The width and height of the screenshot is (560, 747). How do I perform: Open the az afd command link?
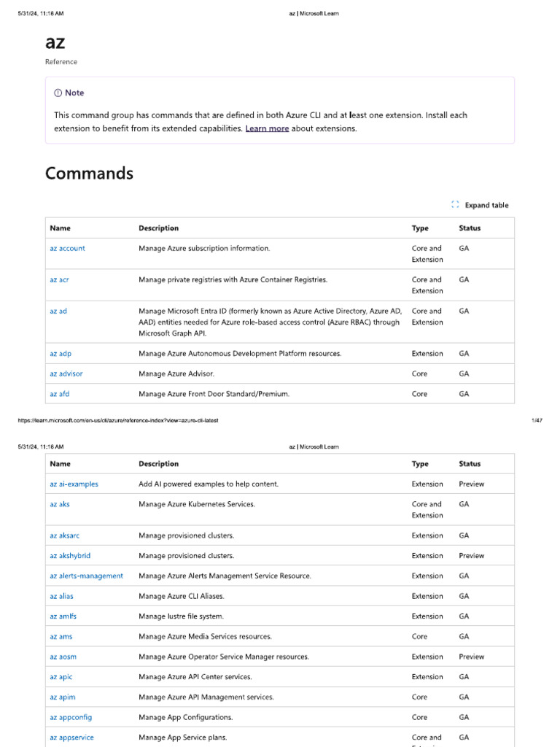pos(60,393)
